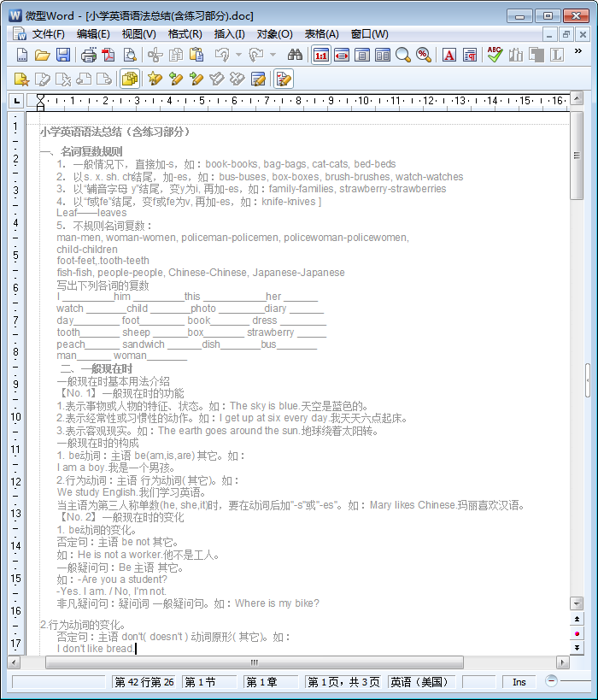Viewport: 598px width, 700px height.
Task: Open the 编辑(E) menu
Action: coord(93,34)
